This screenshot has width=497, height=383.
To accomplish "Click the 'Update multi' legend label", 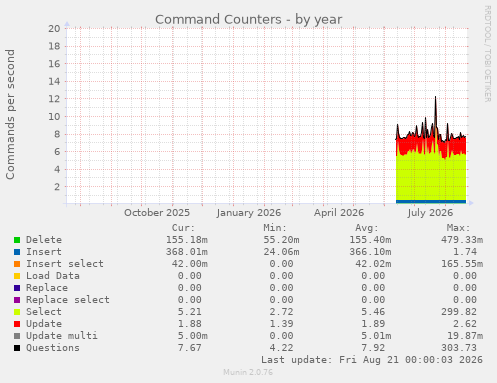I will 62,336.
